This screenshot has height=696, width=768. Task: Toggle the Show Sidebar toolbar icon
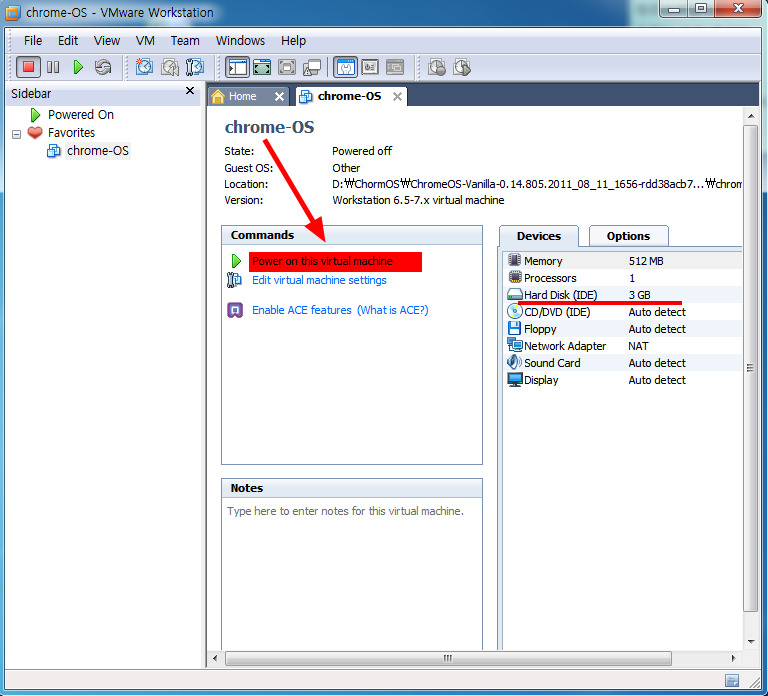pos(237,67)
